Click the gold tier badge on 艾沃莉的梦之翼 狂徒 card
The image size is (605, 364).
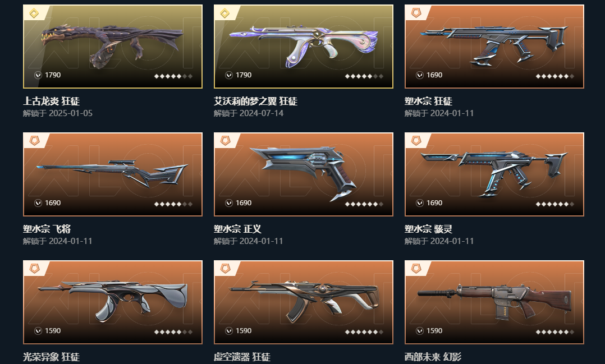click(225, 13)
